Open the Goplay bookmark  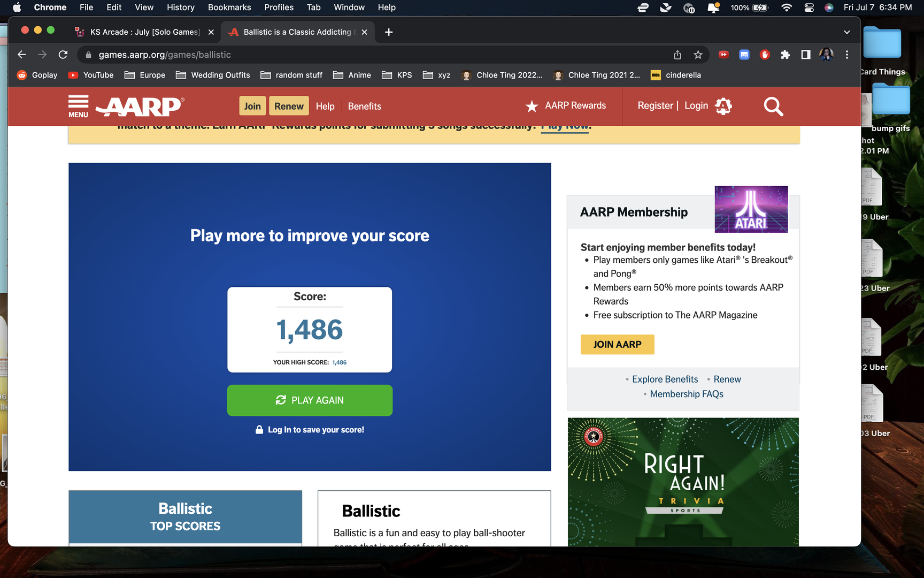37,75
